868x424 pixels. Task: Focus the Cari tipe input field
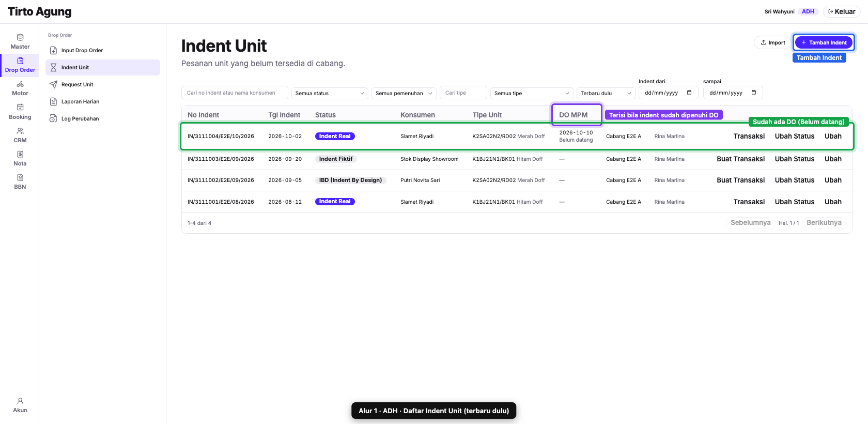[463, 93]
